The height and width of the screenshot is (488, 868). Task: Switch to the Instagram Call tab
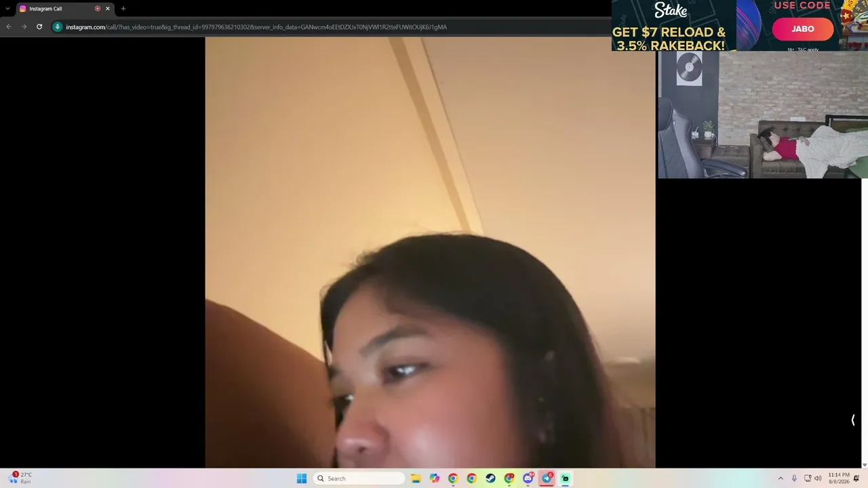[64, 9]
